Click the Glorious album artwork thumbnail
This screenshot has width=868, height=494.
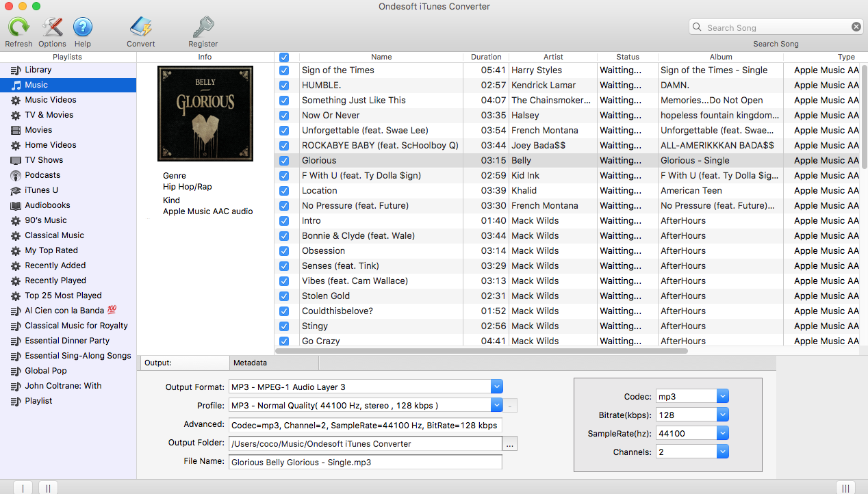205,113
